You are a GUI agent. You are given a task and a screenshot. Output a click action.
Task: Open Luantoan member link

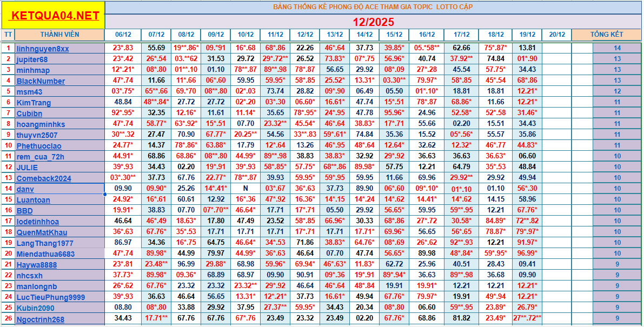pyautogui.click(x=34, y=200)
